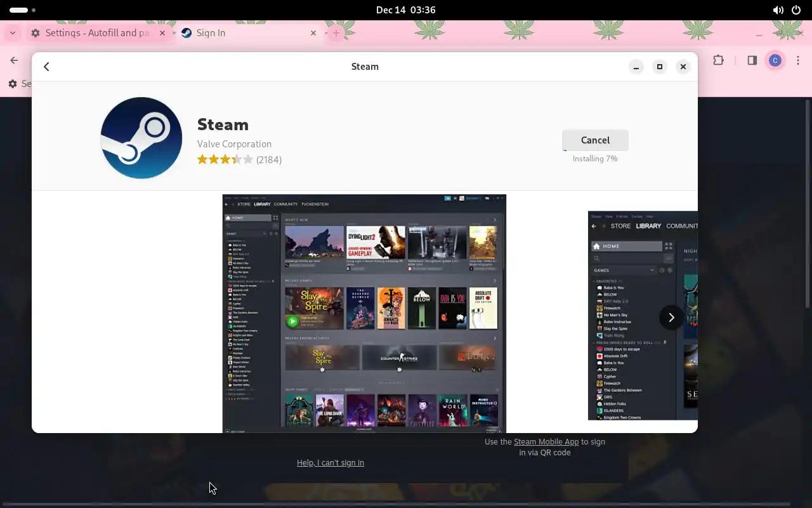Go back in the Steam software page
This screenshot has height=508, width=812.
pyautogui.click(x=46, y=67)
